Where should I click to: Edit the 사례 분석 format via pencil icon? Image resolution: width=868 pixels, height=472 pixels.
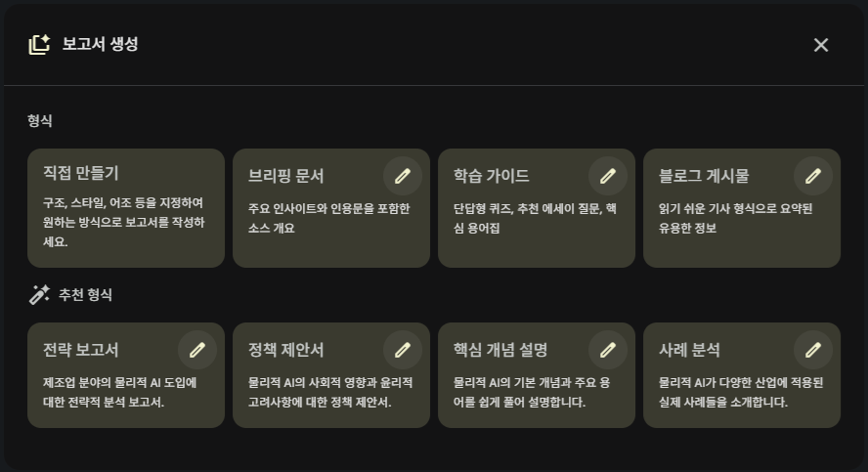click(813, 350)
